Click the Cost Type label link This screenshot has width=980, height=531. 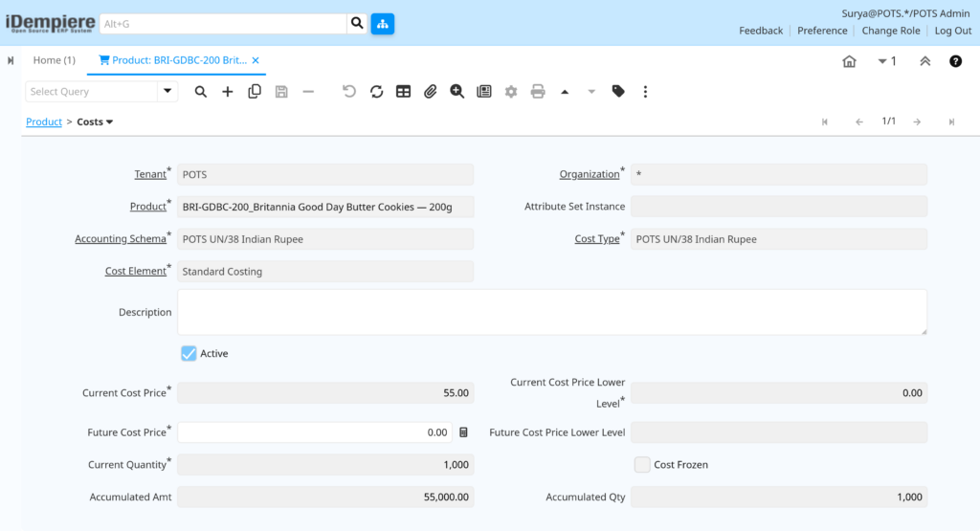597,238
